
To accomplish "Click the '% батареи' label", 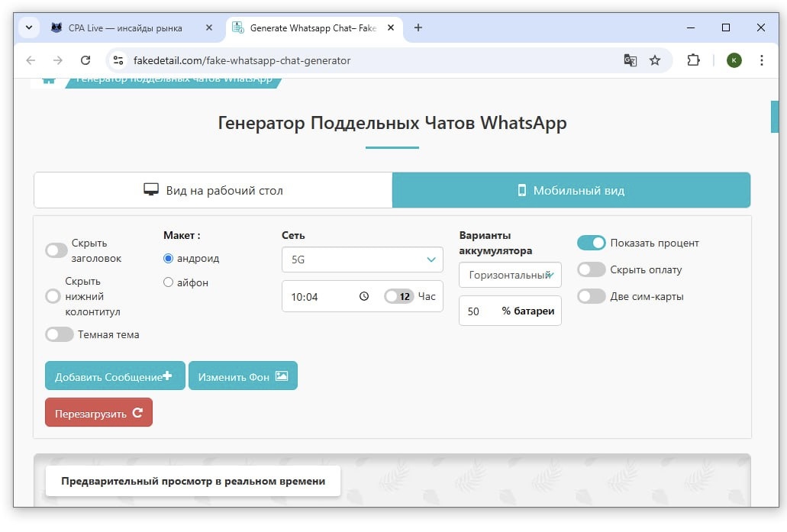I will 528,311.
